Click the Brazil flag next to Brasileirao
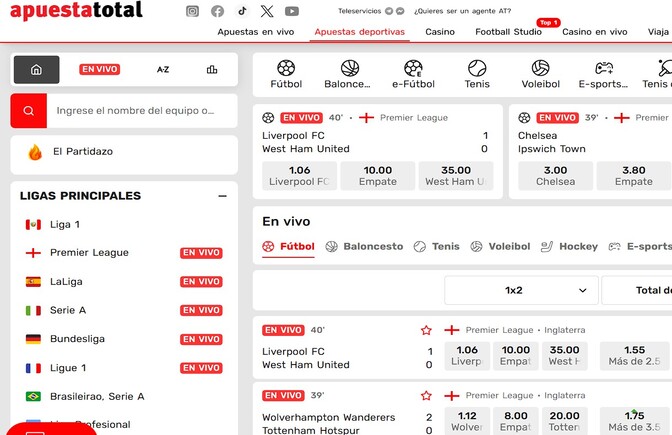The height and width of the screenshot is (435, 672). tap(33, 396)
